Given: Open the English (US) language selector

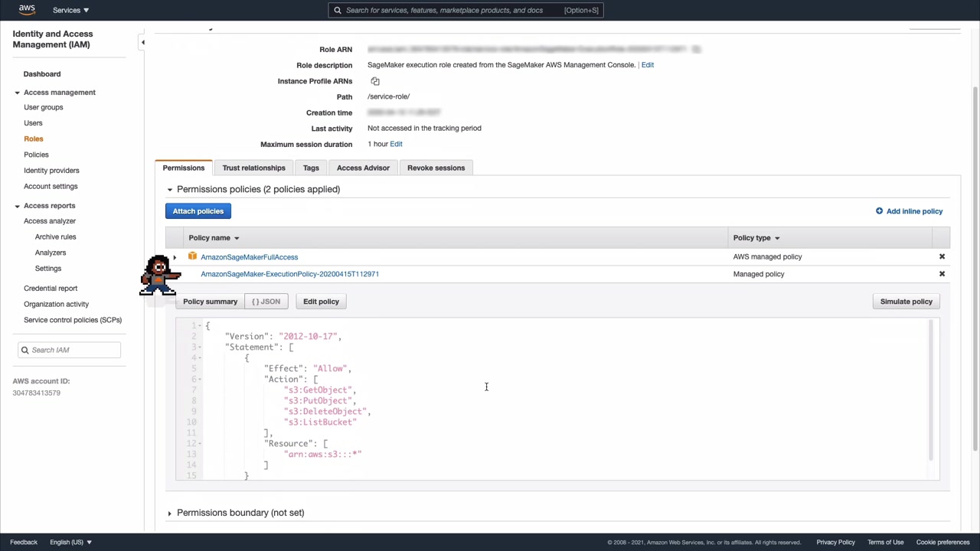Looking at the screenshot, I should click(70, 543).
